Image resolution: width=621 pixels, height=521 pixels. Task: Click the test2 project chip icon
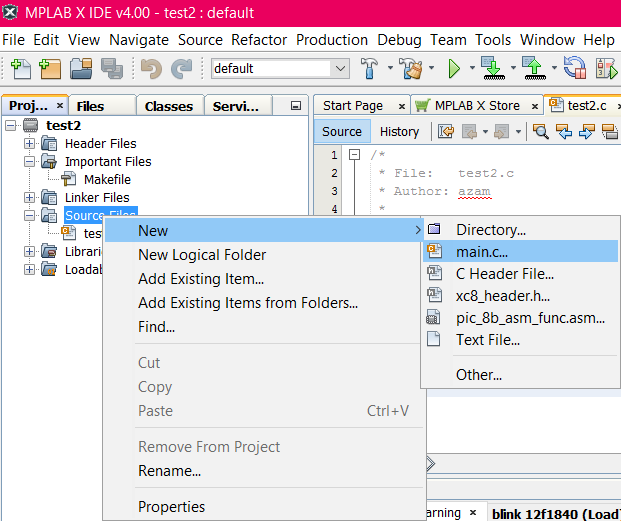(x=30, y=125)
